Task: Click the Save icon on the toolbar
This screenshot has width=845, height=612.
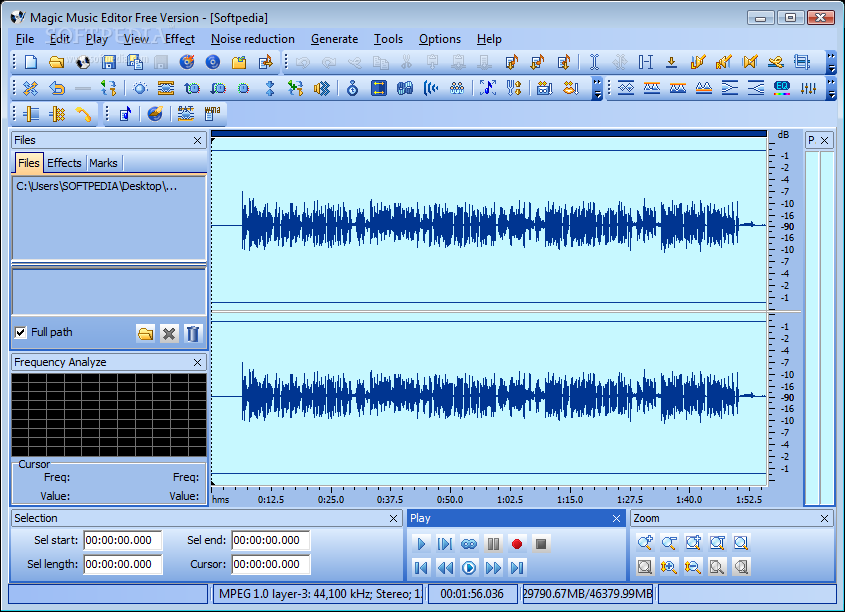Action: 108,61
